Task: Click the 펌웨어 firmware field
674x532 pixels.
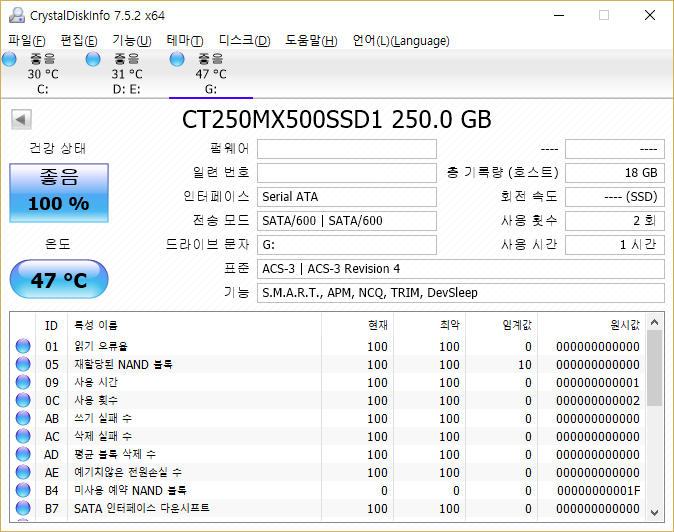Action: (347, 149)
